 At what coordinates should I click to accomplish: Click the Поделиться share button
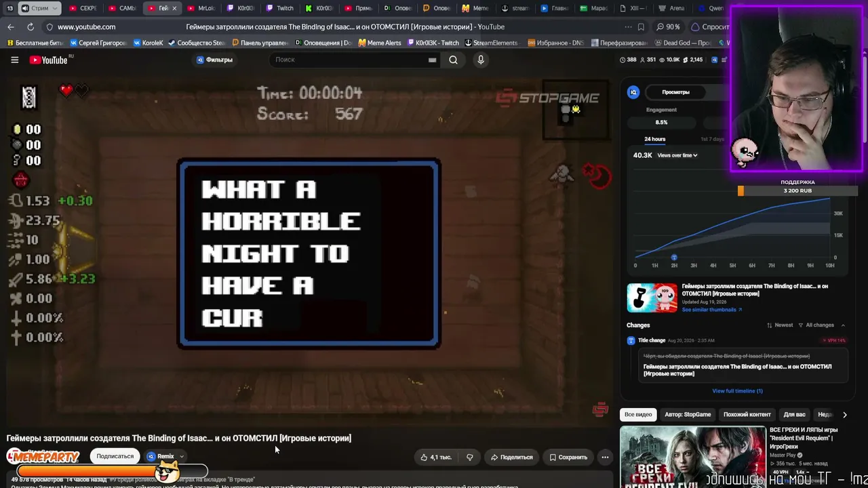click(x=511, y=457)
